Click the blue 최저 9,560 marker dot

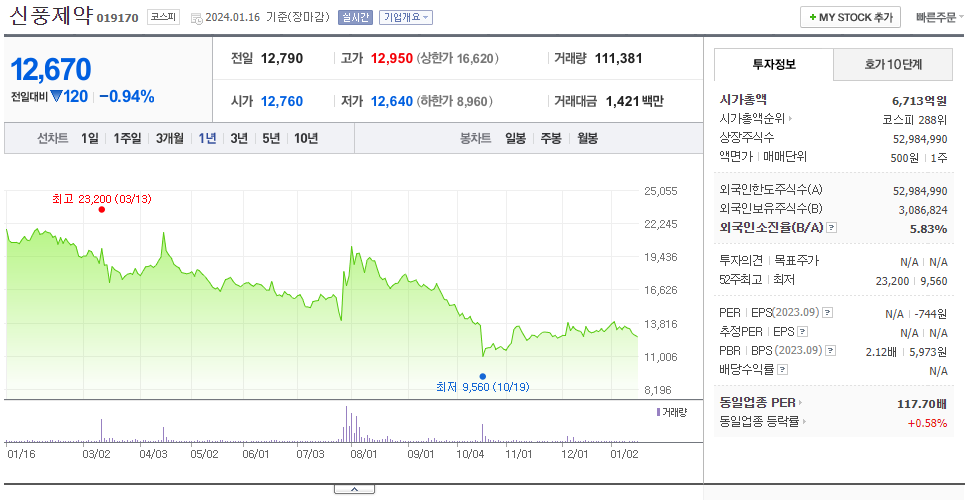[x=482, y=376]
